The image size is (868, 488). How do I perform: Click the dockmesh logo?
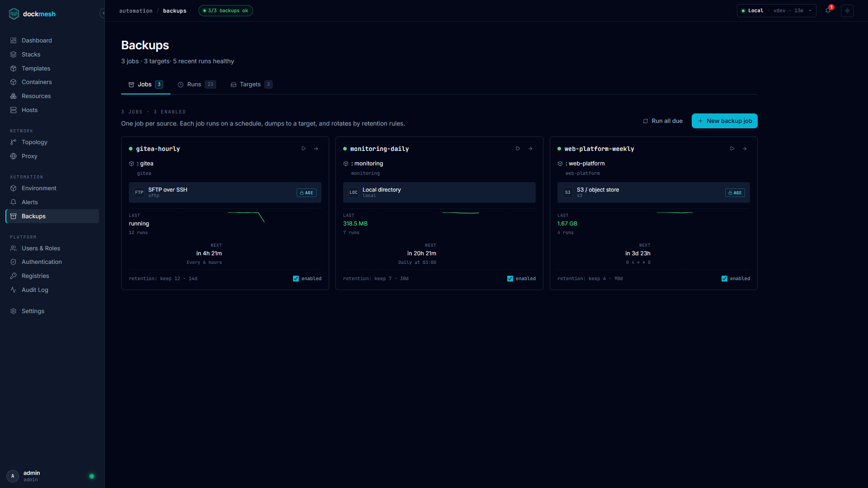(32, 14)
